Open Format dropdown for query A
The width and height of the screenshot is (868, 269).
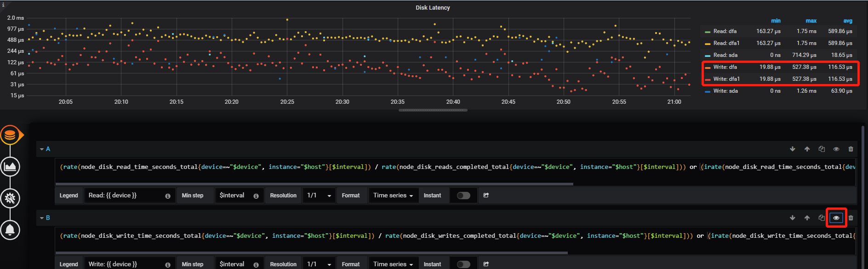[x=393, y=196]
